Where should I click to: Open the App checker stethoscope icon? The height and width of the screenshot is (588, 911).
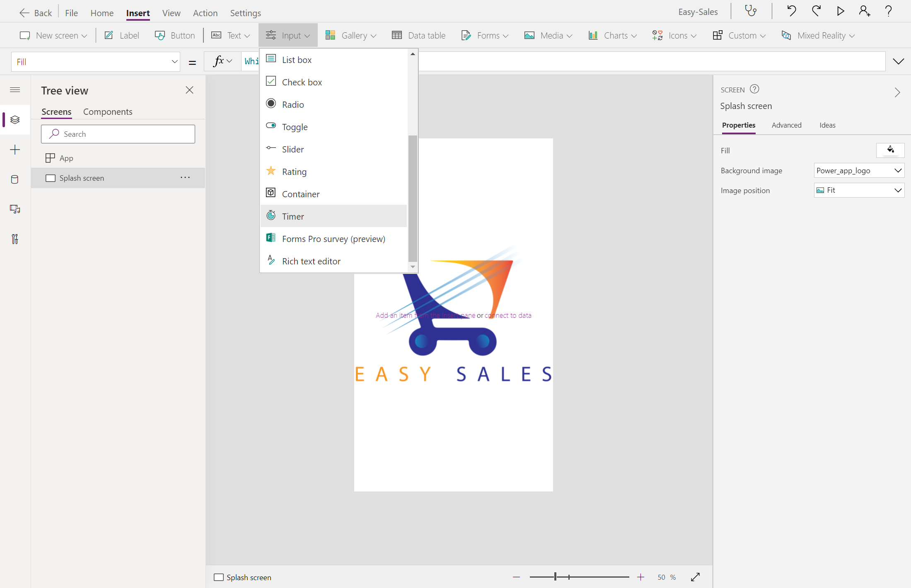[751, 11]
